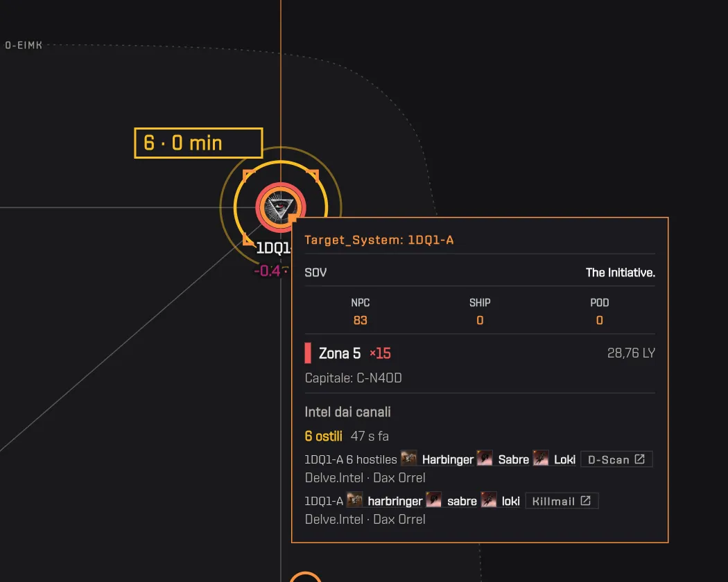Click the 'Zona 5' zone label
Screen dimensions: 728x582
tap(340, 353)
